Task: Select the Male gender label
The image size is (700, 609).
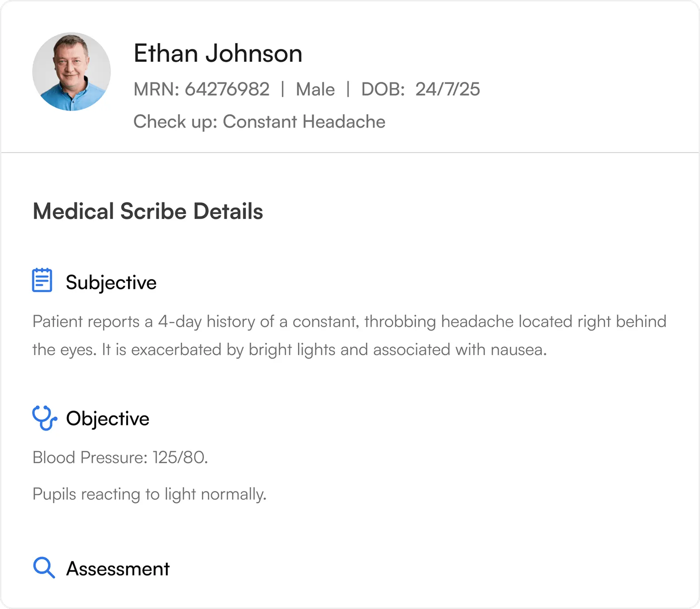Action: point(315,89)
